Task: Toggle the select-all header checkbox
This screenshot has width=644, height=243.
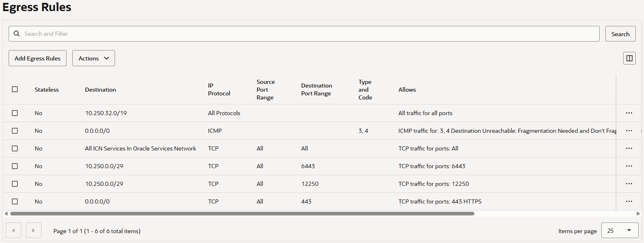Action: pyautogui.click(x=15, y=89)
